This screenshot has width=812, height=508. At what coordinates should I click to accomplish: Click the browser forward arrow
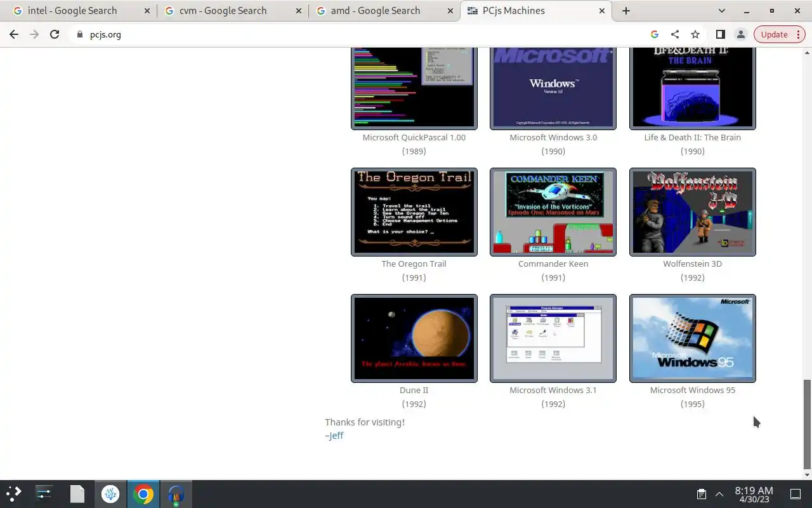click(34, 34)
